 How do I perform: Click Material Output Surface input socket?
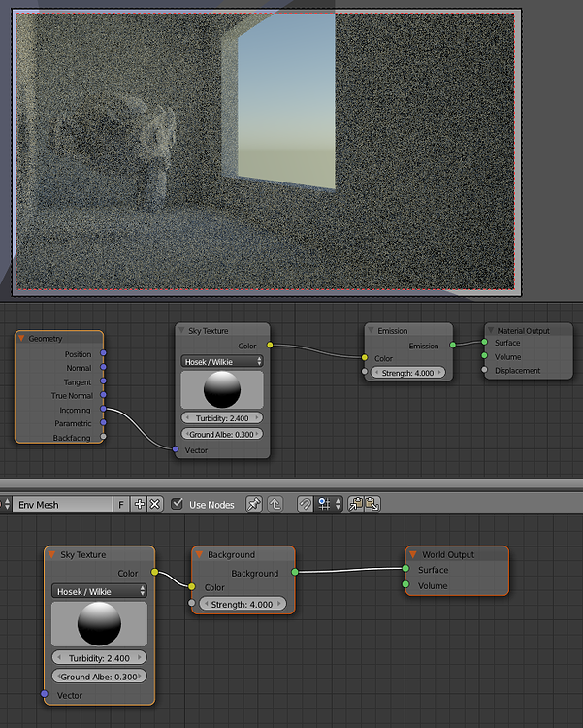point(484,343)
